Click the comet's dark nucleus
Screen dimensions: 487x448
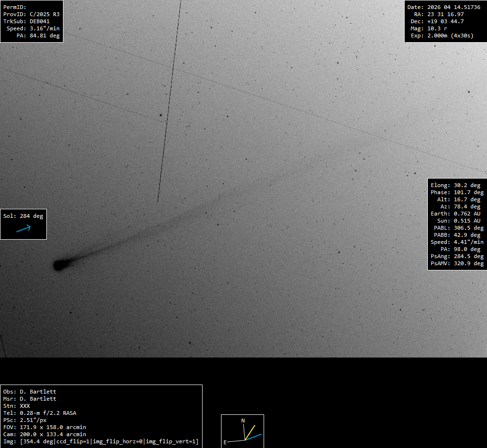pos(59,265)
